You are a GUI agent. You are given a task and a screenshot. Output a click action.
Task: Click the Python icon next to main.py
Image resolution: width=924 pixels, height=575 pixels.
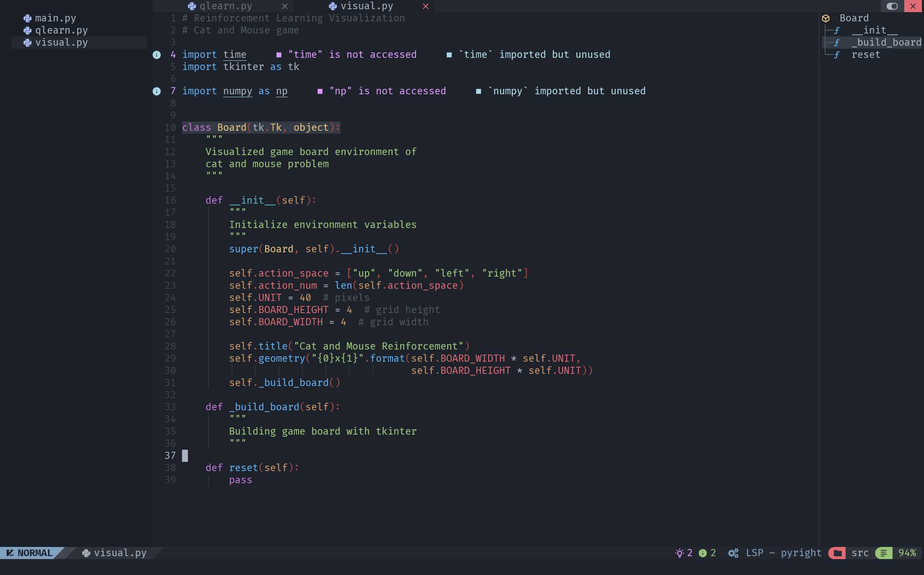point(28,18)
